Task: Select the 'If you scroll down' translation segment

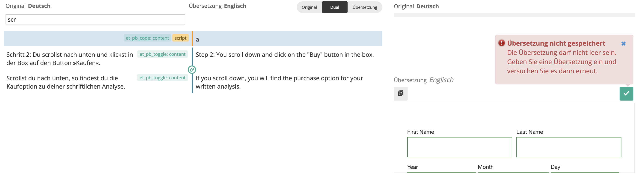Action: pyautogui.click(x=279, y=82)
